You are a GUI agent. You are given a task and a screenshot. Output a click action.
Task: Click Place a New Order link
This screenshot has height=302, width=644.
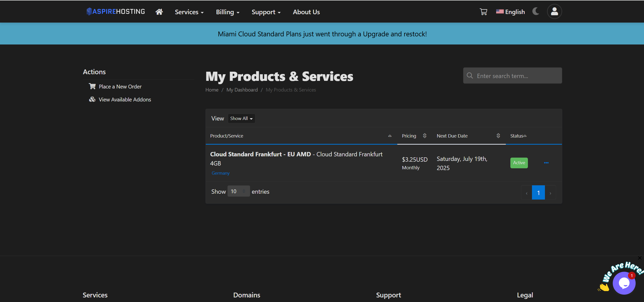120,87
